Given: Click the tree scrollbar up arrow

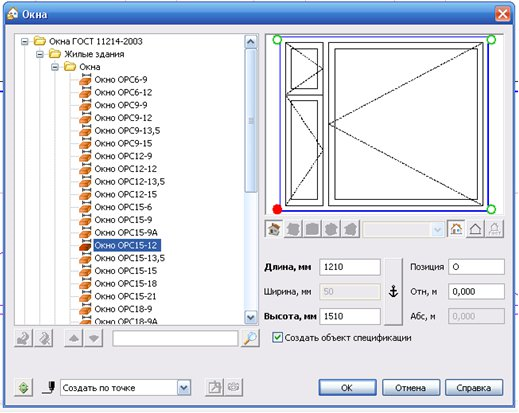Looking at the screenshot, I should (x=251, y=42).
